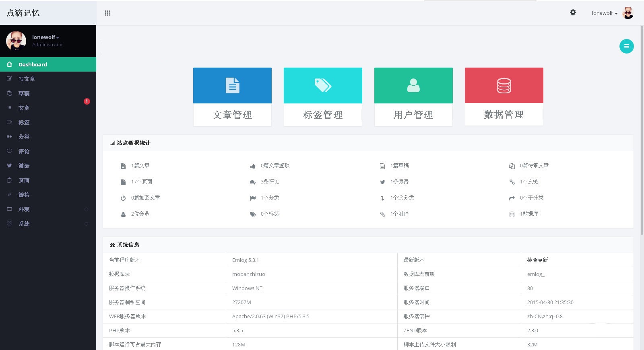Image resolution: width=644 pixels, height=350 pixels.
Task: Go to 评论 in the sidebar
Action: pyautogui.click(x=24, y=151)
